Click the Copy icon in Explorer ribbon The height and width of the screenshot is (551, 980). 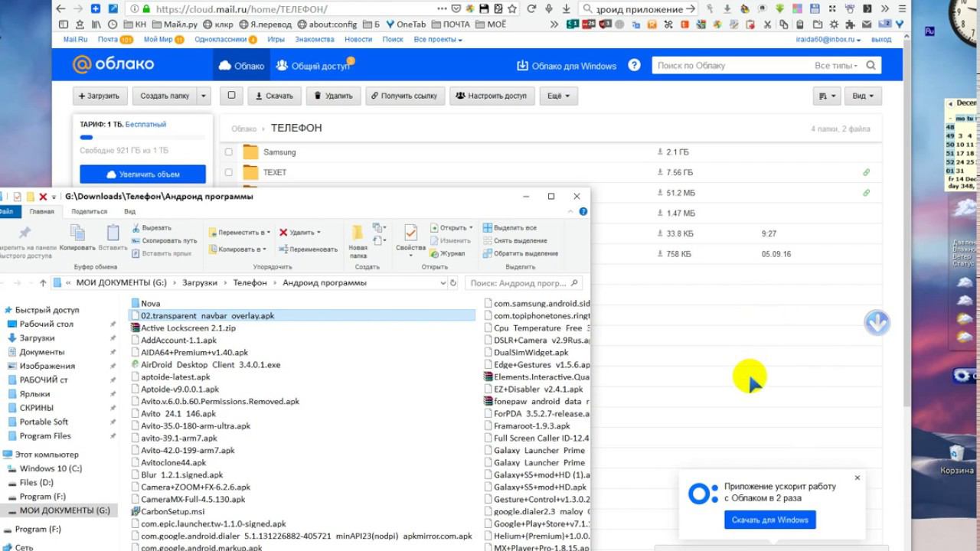tap(77, 237)
